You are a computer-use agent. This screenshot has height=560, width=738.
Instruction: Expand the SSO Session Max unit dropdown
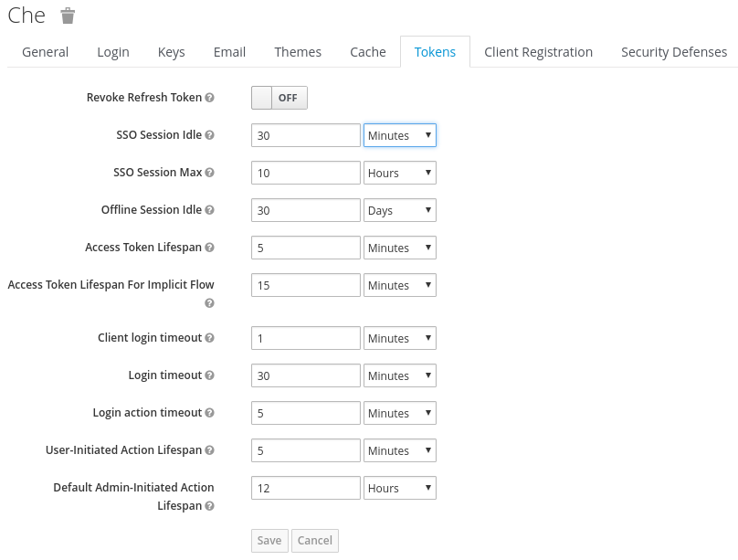pos(399,173)
